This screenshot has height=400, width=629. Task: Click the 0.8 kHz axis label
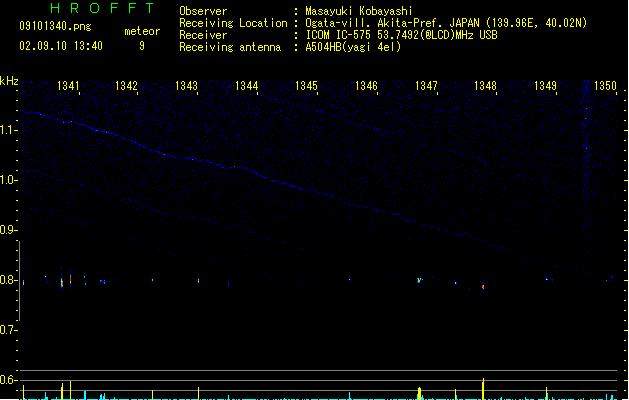tap(8, 280)
